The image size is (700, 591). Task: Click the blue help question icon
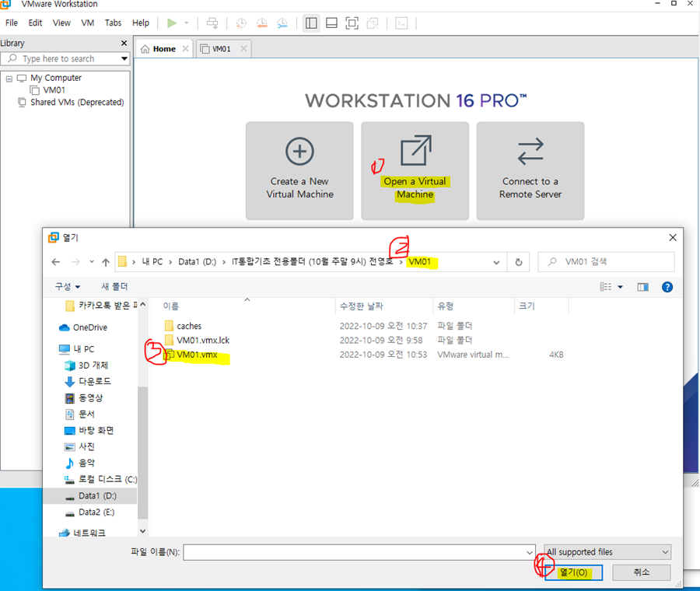[667, 287]
